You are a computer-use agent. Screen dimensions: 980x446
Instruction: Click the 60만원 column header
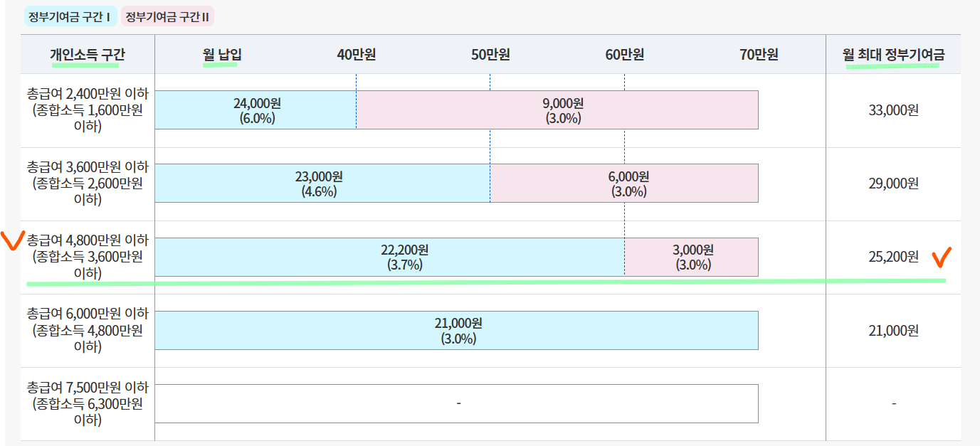pyautogui.click(x=625, y=55)
